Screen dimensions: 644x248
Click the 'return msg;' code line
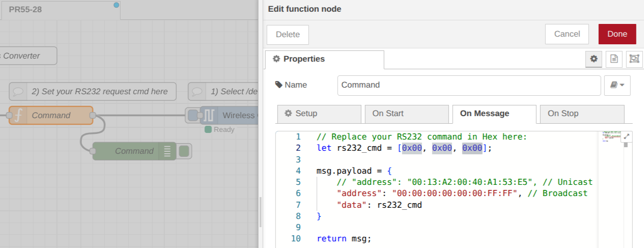click(x=344, y=239)
